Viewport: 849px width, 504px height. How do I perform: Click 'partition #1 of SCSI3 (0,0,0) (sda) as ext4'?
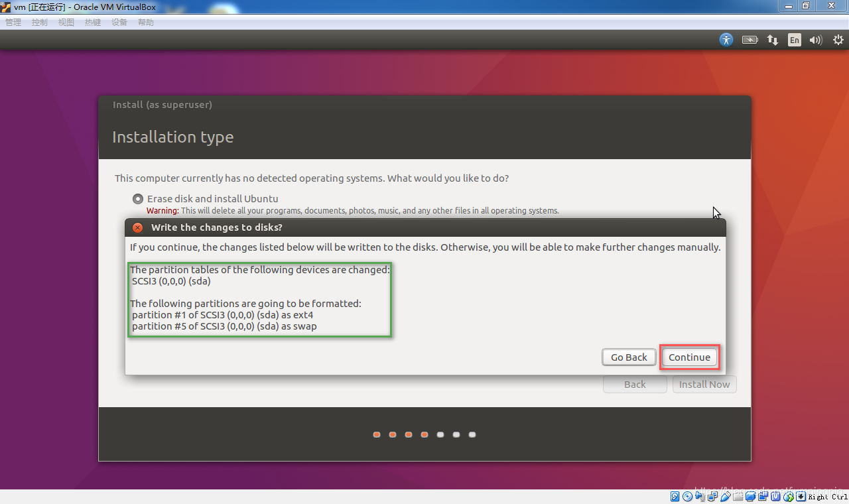point(222,315)
